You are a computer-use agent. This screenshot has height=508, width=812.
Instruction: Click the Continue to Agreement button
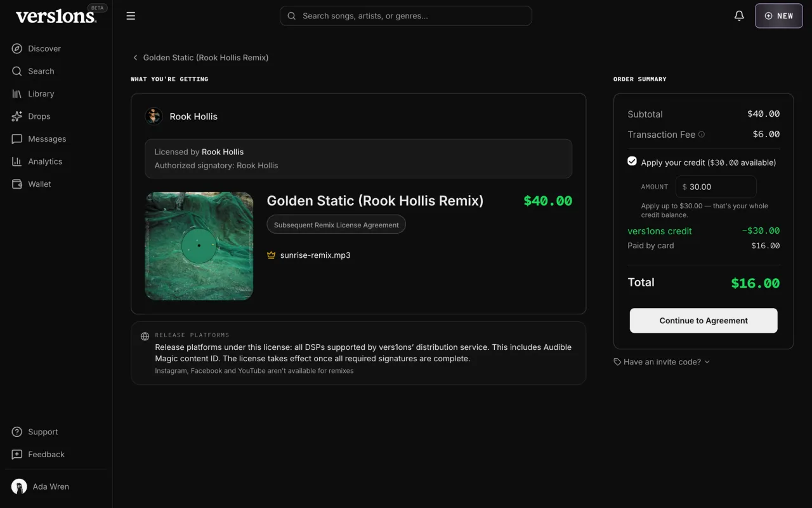coord(704,321)
